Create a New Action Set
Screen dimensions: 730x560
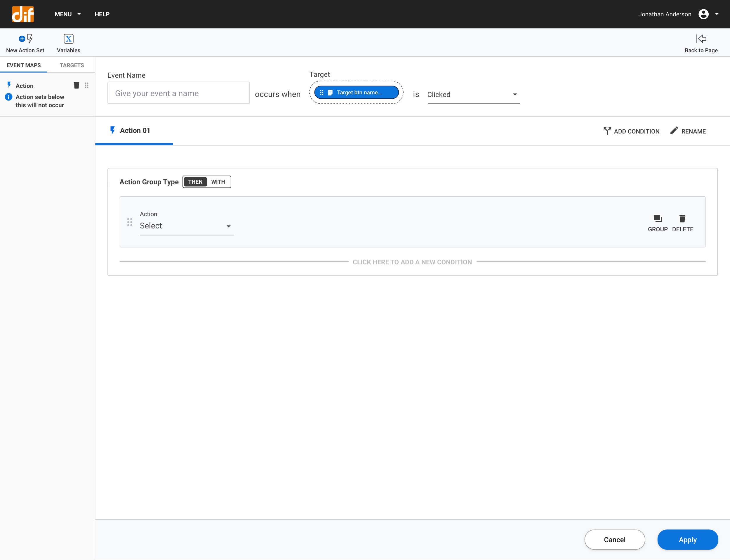click(25, 43)
